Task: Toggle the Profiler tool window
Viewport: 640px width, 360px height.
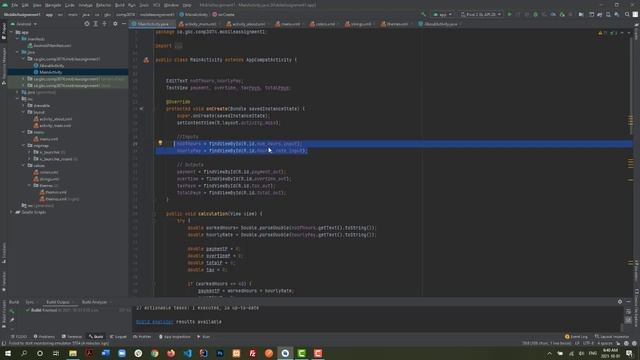Action: click(142, 337)
